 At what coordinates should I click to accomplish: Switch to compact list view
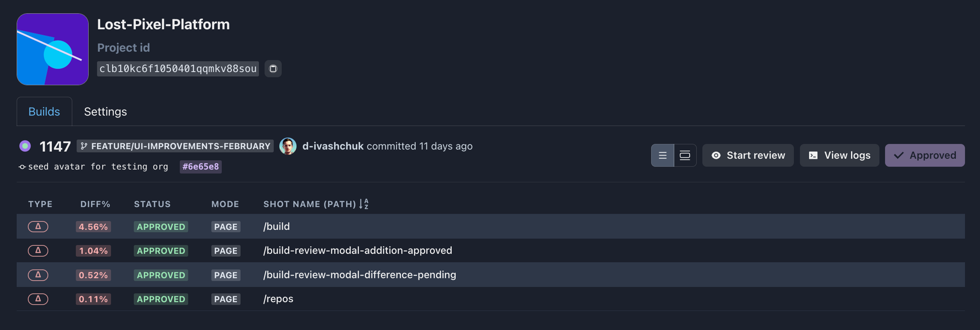pos(662,156)
